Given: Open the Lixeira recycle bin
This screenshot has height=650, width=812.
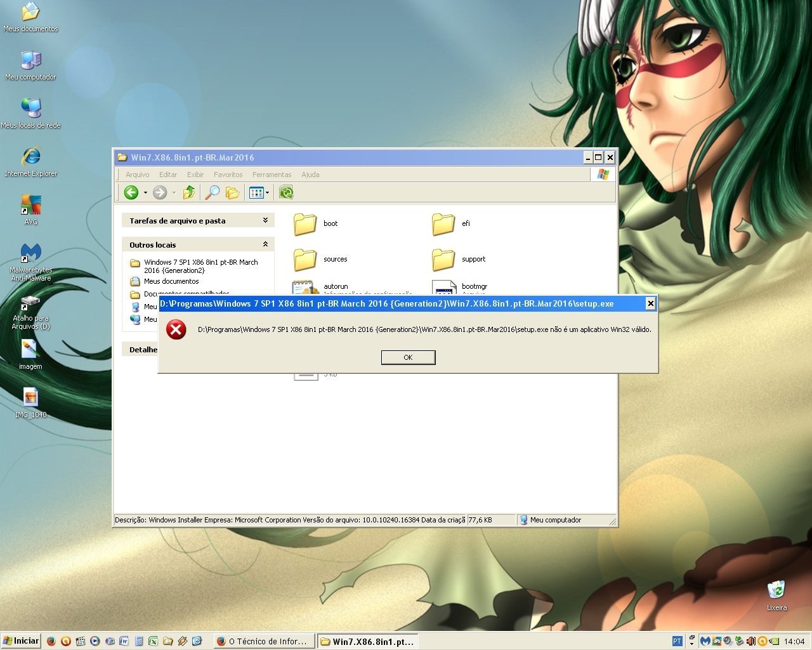Looking at the screenshot, I should pos(776,595).
